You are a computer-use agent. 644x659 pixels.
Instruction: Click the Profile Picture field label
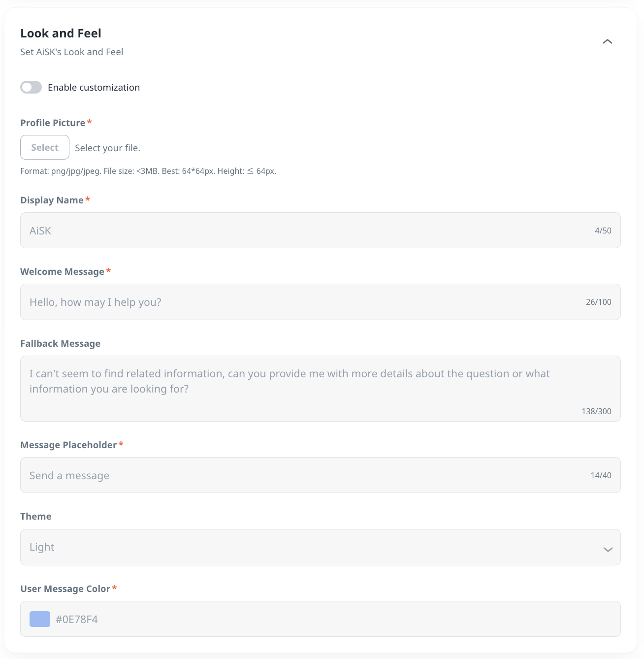coord(53,123)
